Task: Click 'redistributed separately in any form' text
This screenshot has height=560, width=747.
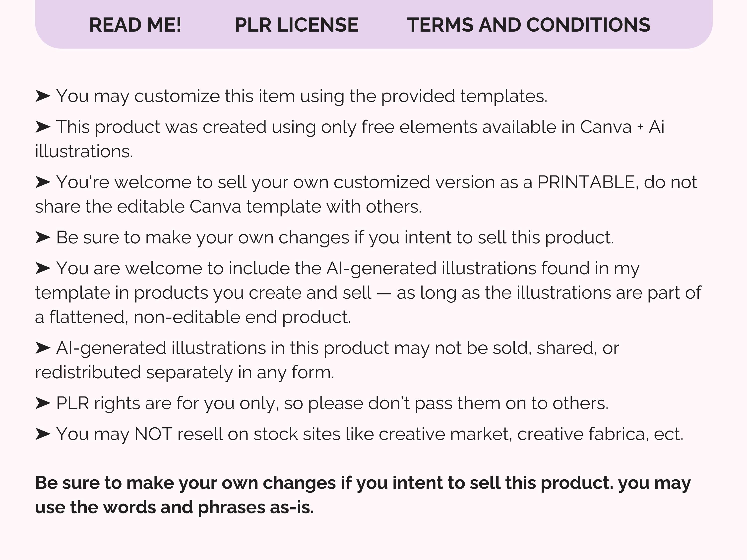Action: click(x=185, y=373)
